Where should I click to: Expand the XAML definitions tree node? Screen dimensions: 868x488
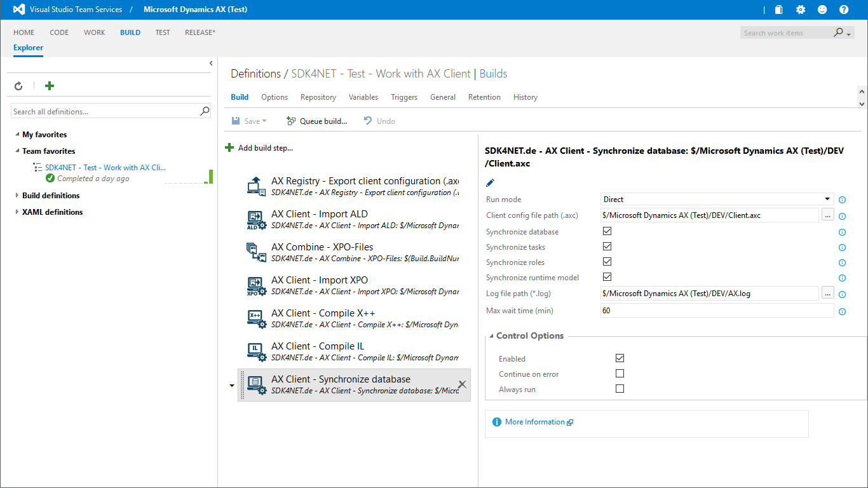point(17,212)
